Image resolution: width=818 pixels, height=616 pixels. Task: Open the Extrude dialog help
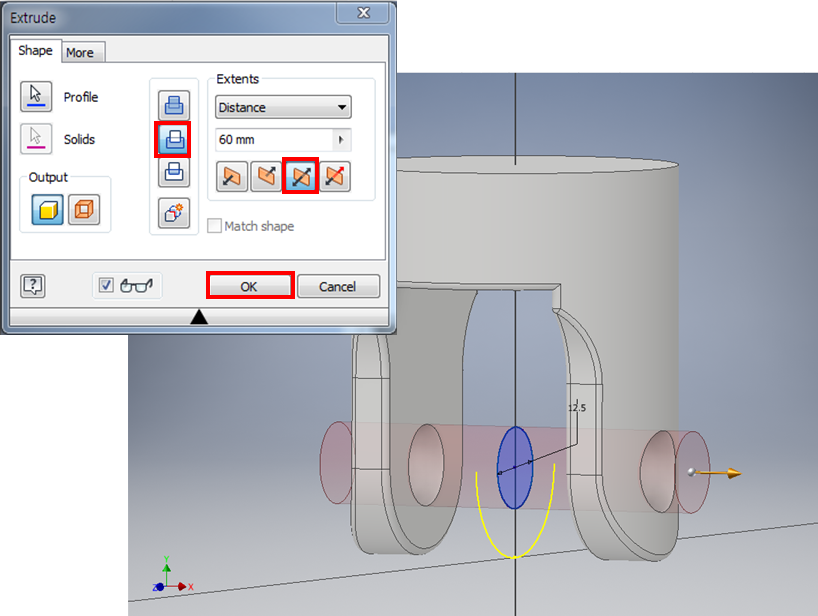point(33,286)
